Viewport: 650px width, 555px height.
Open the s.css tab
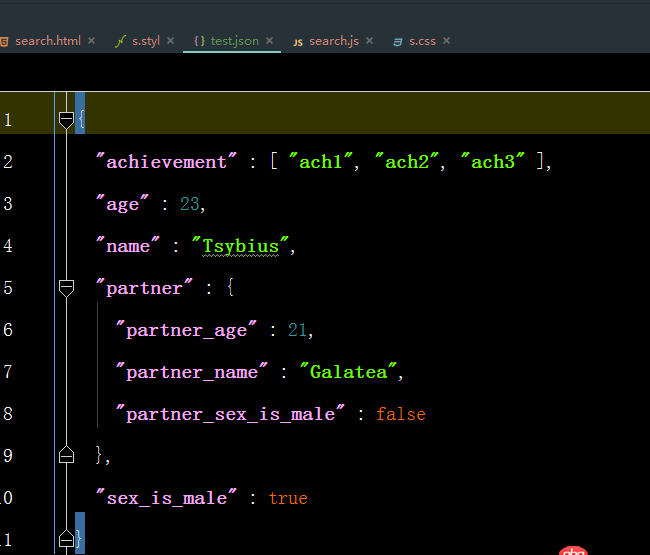[422, 41]
